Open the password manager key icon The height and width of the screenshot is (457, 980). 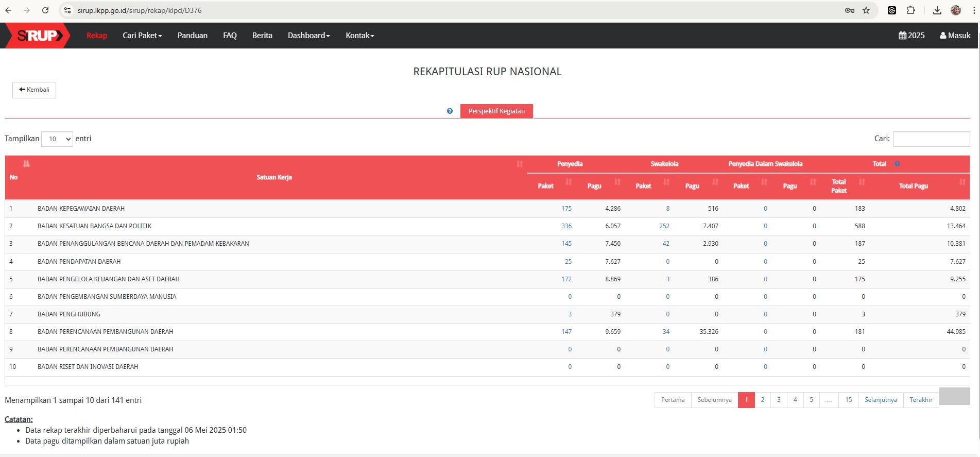pyautogui.click(x=850, y=10)
